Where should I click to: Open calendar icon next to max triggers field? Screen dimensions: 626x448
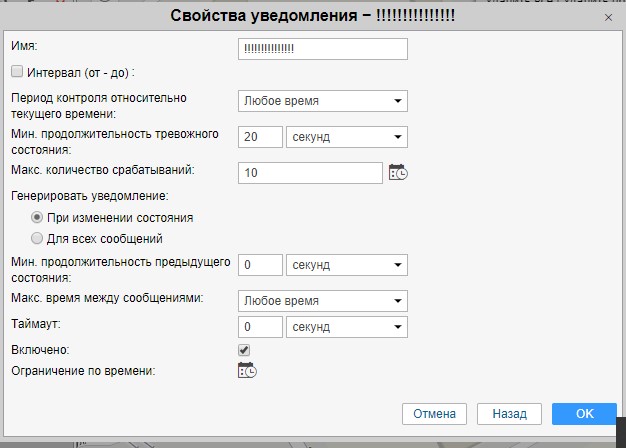(398, 172)
